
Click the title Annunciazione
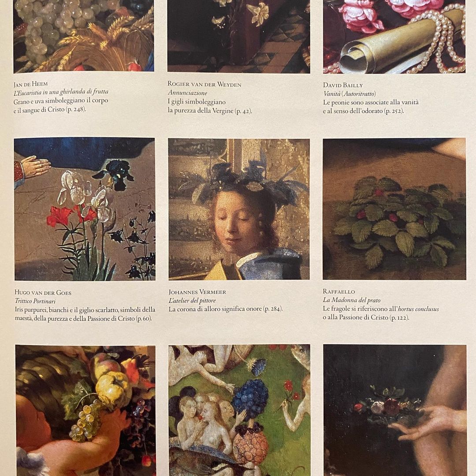[187, 93]
